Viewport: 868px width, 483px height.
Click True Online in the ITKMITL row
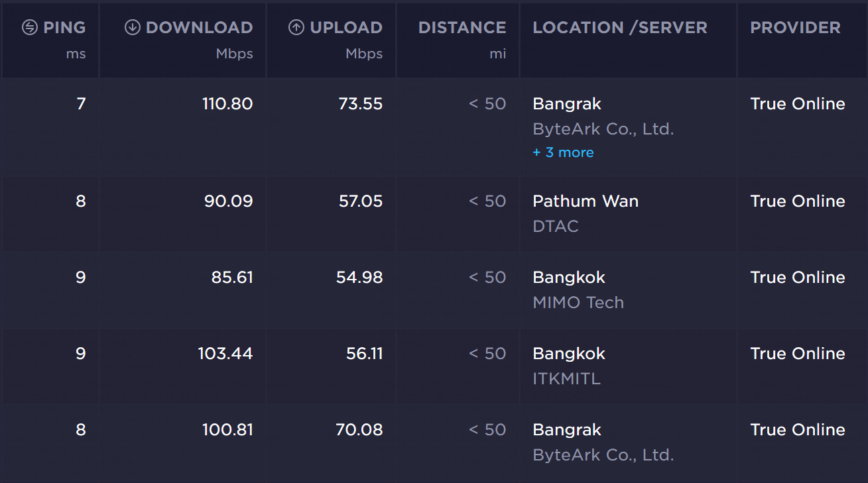(798, 354)
